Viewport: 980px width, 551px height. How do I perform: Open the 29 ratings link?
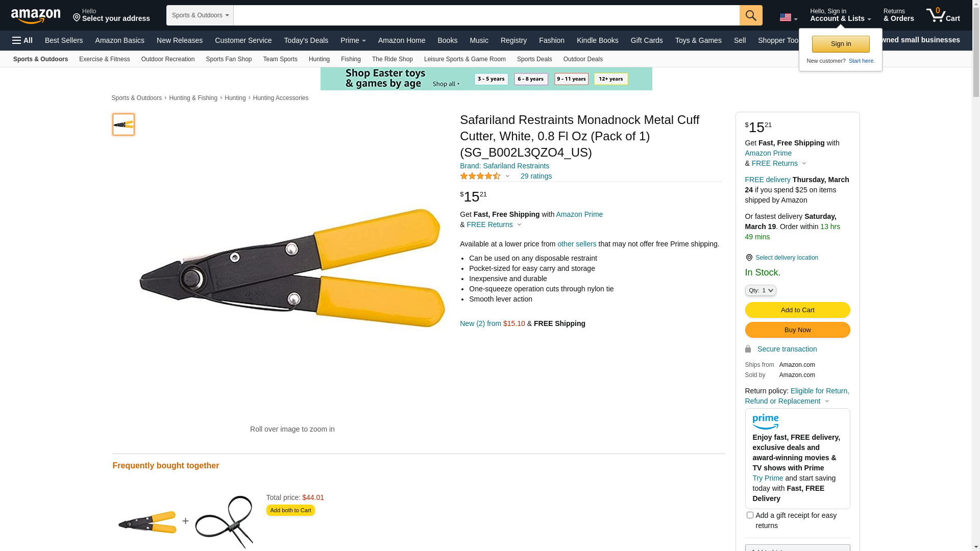pyautogui.click(x=536, y=176)
